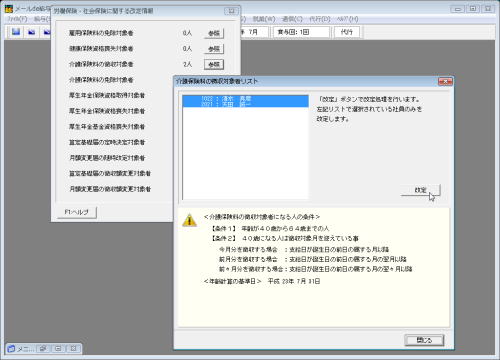
Task: Click the F1ヘルプ button
Action: (x=77, y=212)
